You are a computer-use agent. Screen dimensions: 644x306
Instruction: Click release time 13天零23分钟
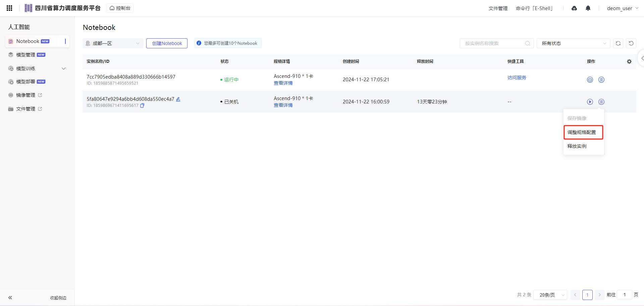432,102
